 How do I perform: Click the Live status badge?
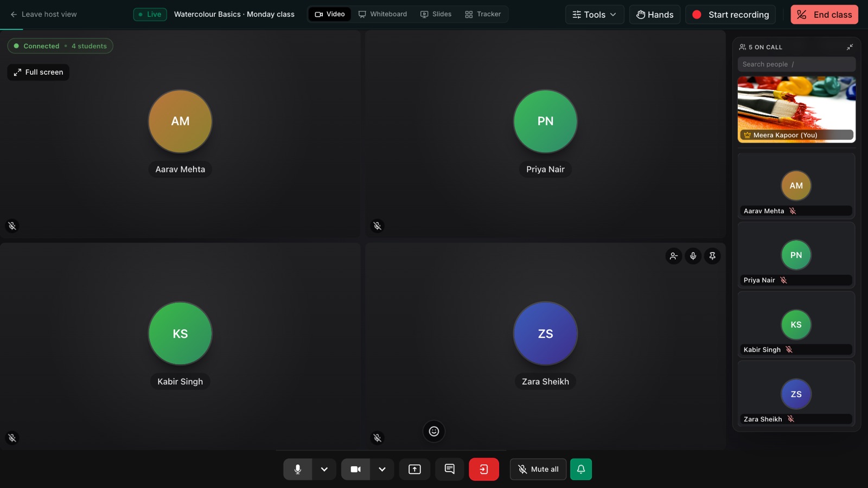150,14
